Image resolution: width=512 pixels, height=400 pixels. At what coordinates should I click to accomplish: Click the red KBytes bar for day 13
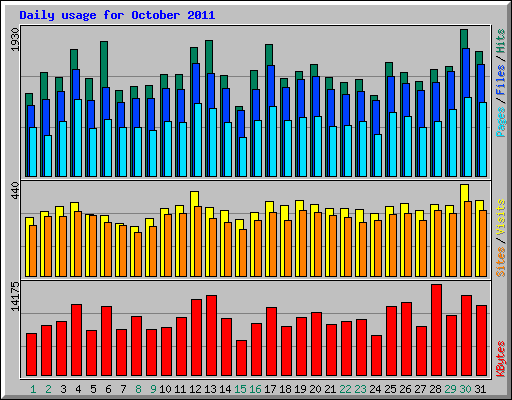click(x=211, y=336)
